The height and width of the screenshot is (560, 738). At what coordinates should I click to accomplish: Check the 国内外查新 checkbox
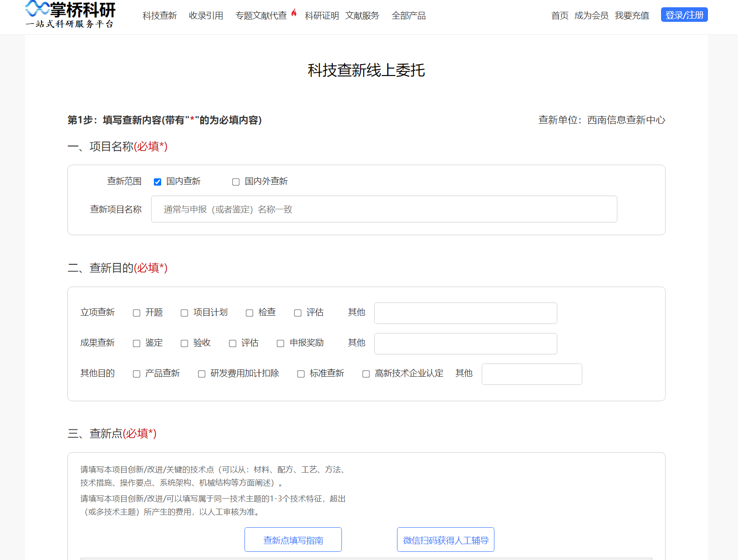coord(236,182)
